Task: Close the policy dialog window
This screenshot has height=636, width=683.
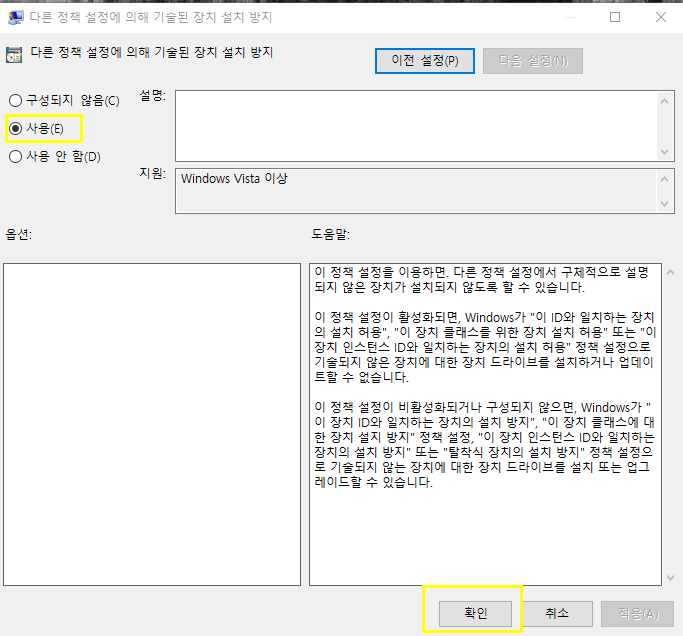Action: click(661, 17)
